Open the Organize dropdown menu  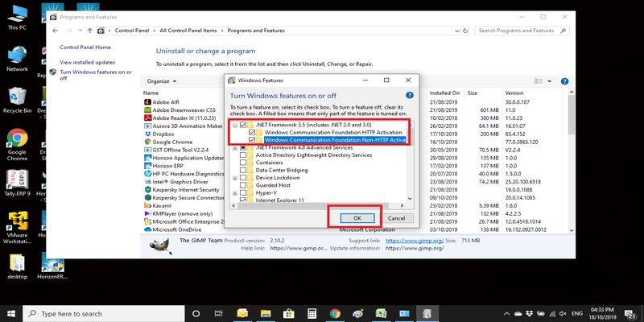point(161,81)
